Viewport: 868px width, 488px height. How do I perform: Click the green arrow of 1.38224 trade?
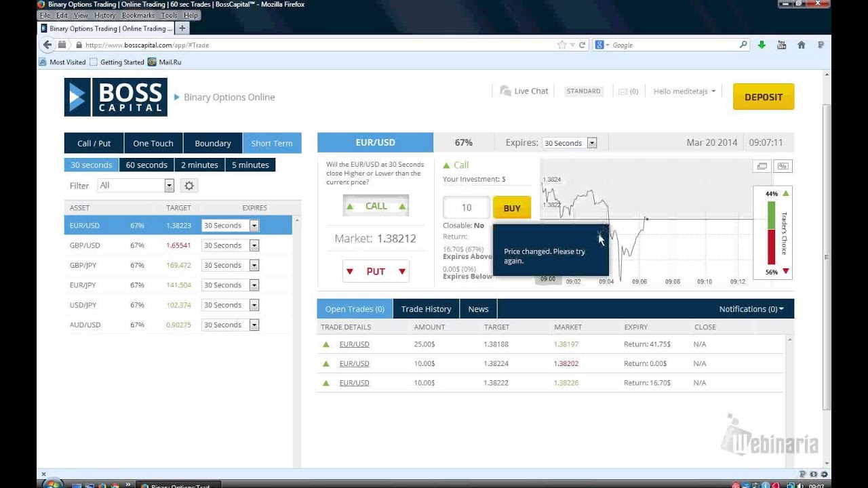point(325,364)
